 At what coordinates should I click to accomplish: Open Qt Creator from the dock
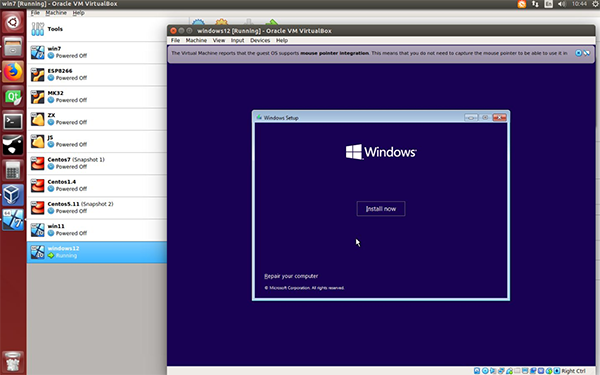pos(13,96)
